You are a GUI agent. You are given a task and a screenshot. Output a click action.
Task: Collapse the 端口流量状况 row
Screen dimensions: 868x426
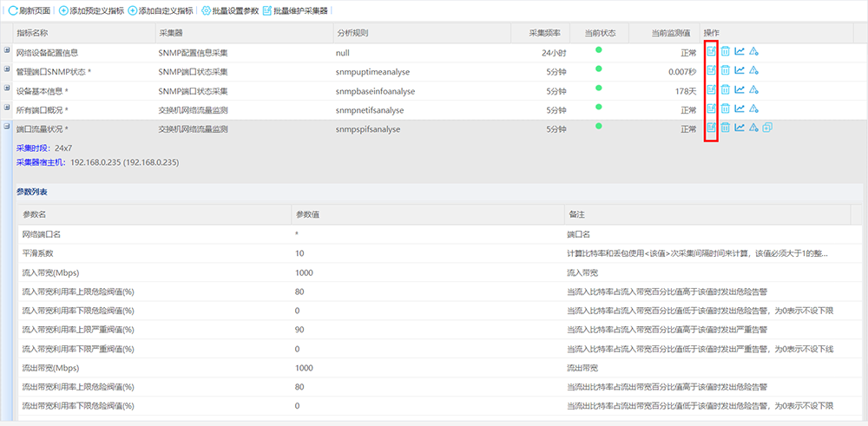[x=7, y=126]
